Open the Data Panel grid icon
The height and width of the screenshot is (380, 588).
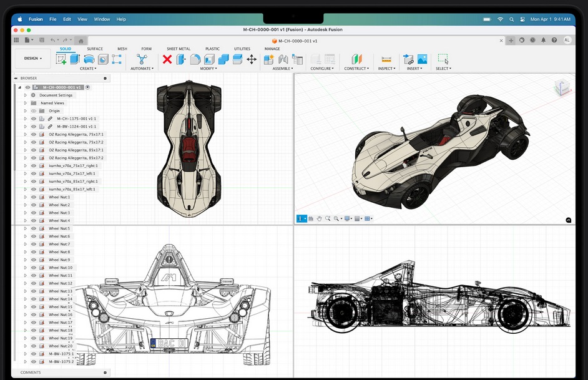tap(16, 40)
